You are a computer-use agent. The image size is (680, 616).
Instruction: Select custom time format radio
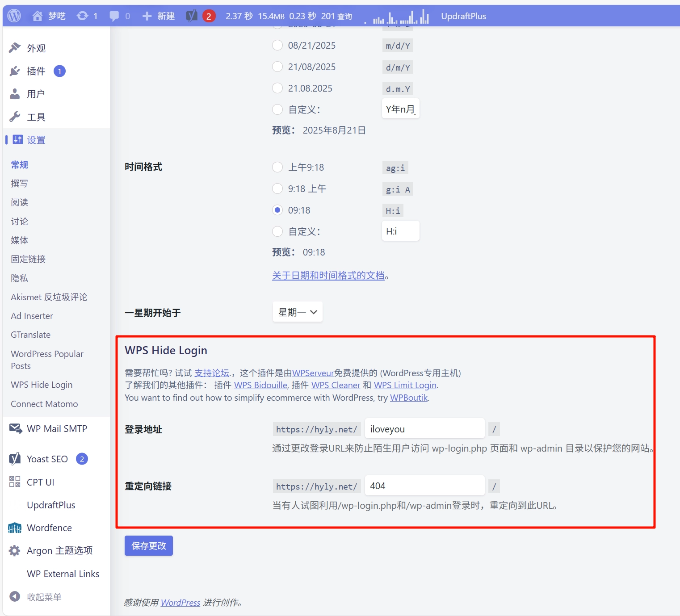click(277, 231)
